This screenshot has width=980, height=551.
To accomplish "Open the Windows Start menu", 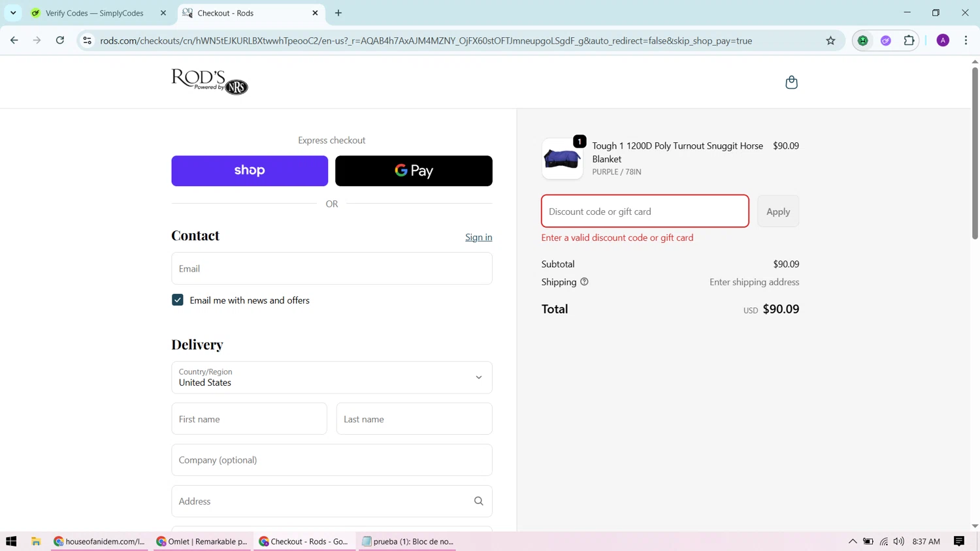I will pyautogui.click(x=11, y=541).
